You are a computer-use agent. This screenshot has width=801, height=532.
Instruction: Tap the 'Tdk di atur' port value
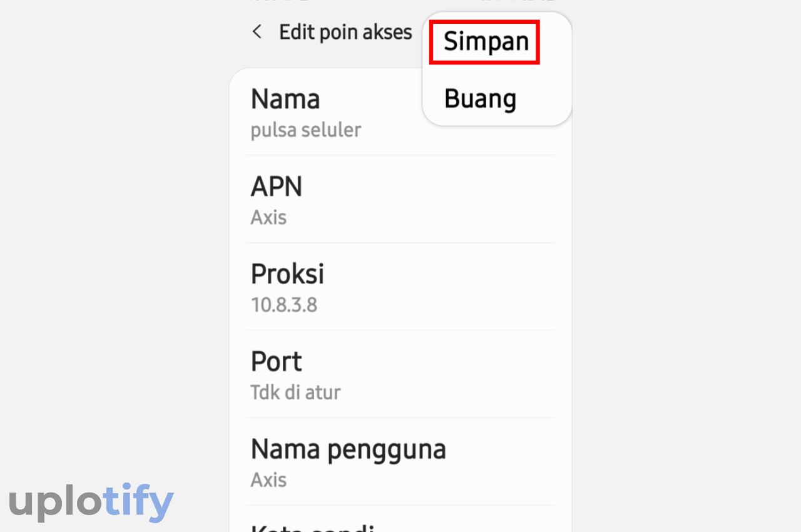[x=295, y=392]
